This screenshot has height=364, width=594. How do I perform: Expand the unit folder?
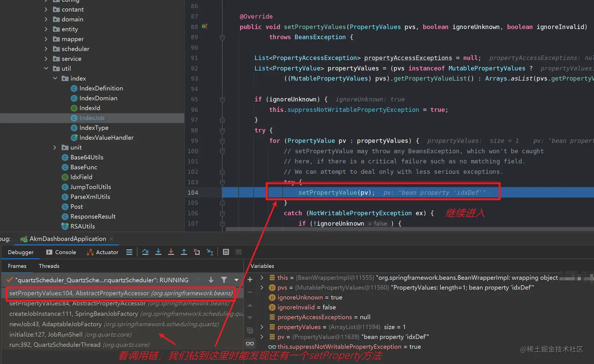(x=55, y=147)
